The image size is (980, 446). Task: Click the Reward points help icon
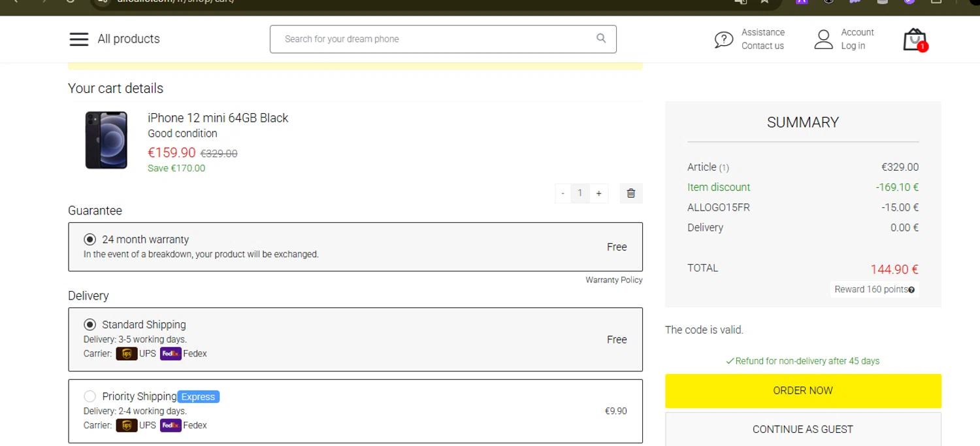point(911,290)
